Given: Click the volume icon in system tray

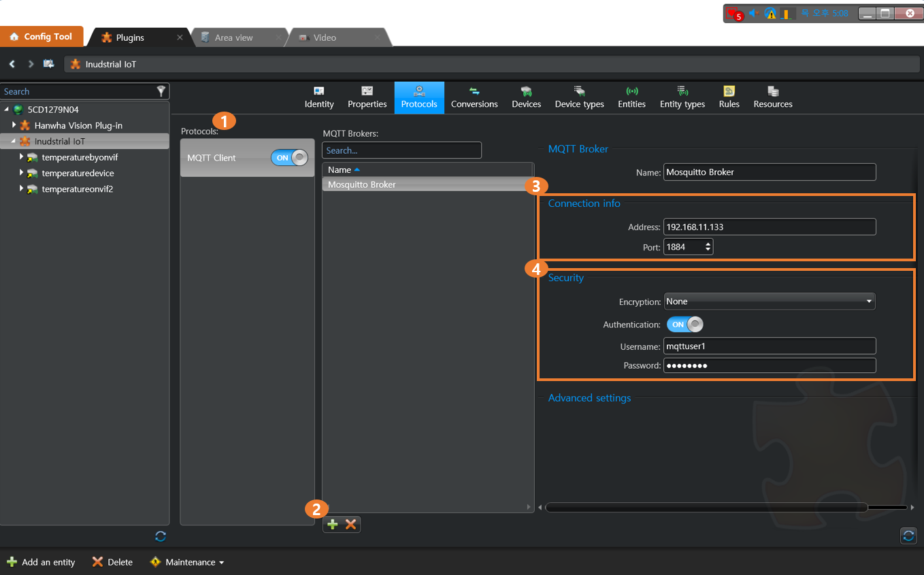Looking at the screenshot, I should click(753, 13).
